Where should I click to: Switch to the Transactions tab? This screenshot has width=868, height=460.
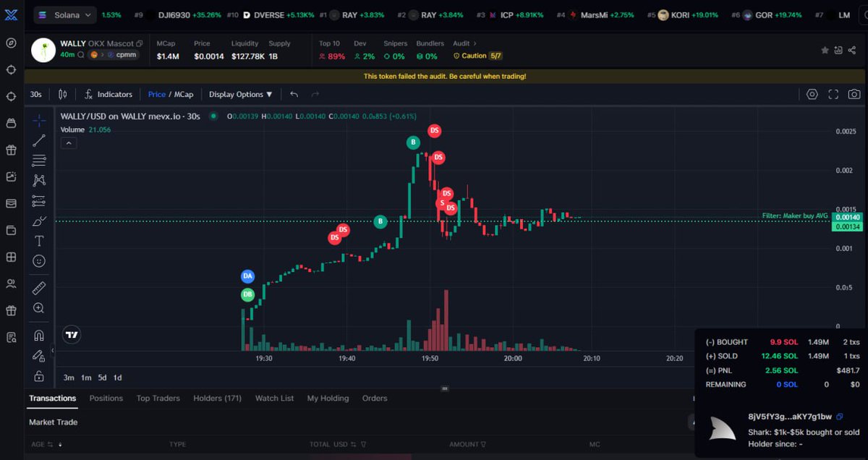click(52, 398)
